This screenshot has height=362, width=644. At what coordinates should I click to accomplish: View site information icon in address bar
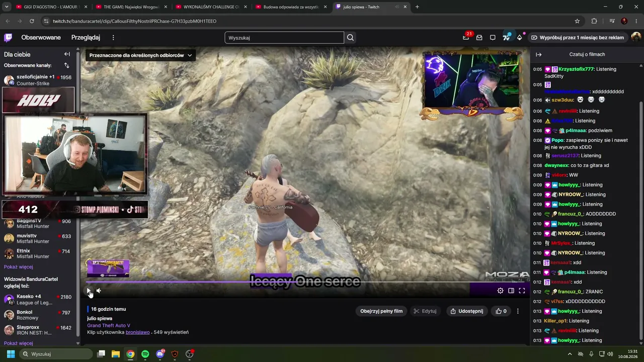point(46,21)
